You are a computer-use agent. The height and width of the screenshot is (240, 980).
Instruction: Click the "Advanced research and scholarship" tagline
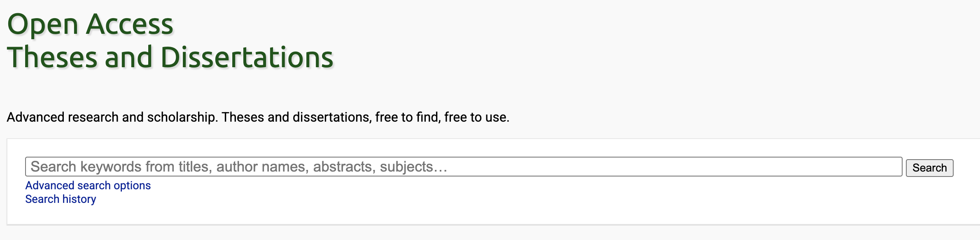(111, 118)
